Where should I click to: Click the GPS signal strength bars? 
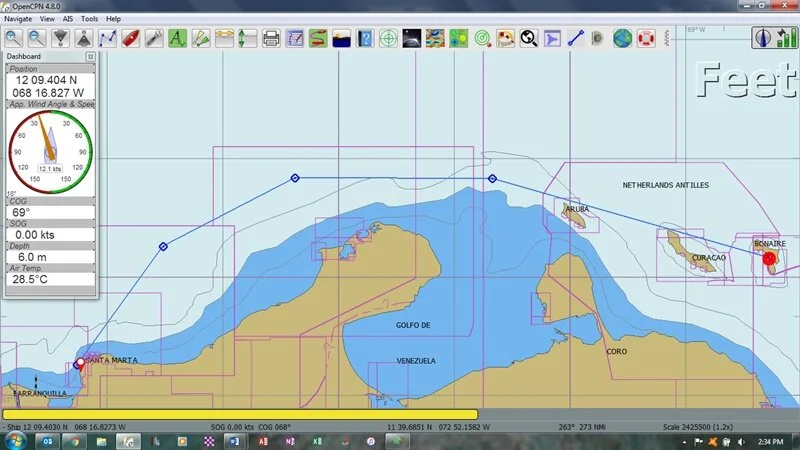coord(786,38)
